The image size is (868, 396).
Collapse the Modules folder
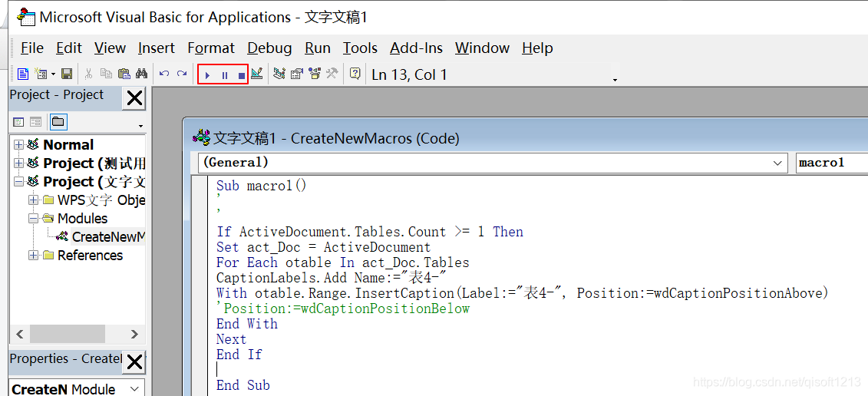coord(34,218)
